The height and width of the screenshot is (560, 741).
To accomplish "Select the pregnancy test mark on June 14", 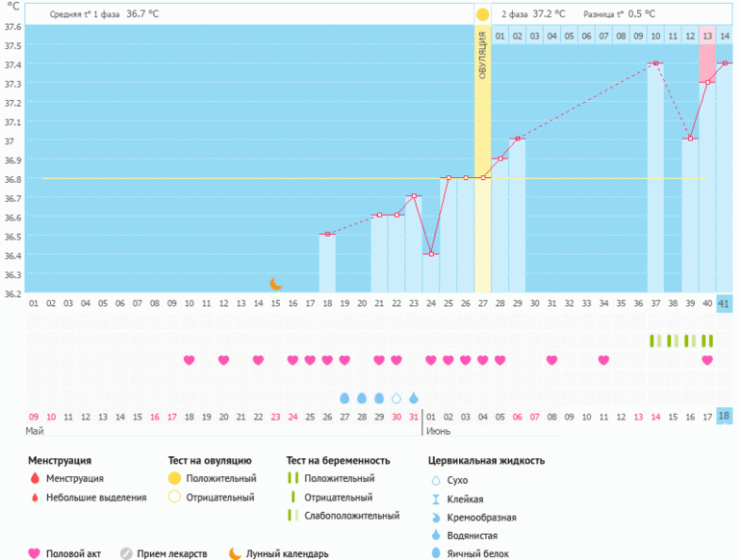I will [655, 341].
